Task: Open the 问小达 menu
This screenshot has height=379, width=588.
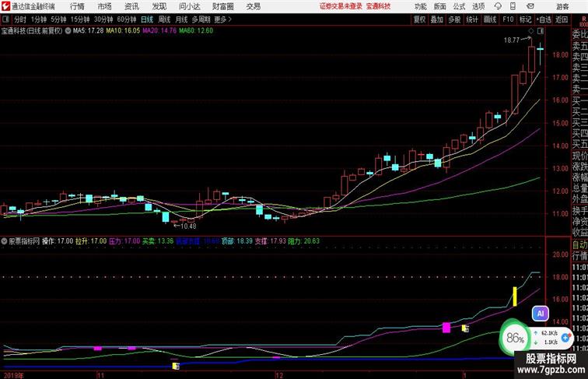Action: (x=189, y=6)
